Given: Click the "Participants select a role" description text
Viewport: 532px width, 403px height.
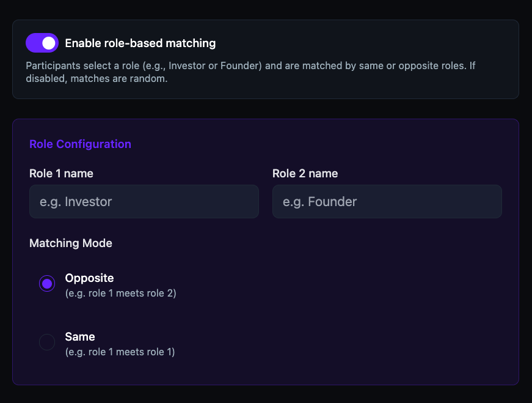Looking at the screenshot, I should point(251,72).
